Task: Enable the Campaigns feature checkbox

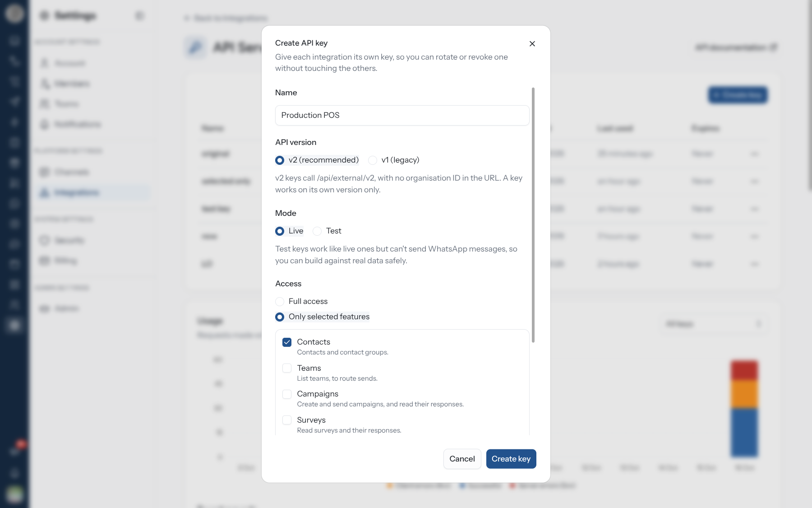Action: [287, 394]
